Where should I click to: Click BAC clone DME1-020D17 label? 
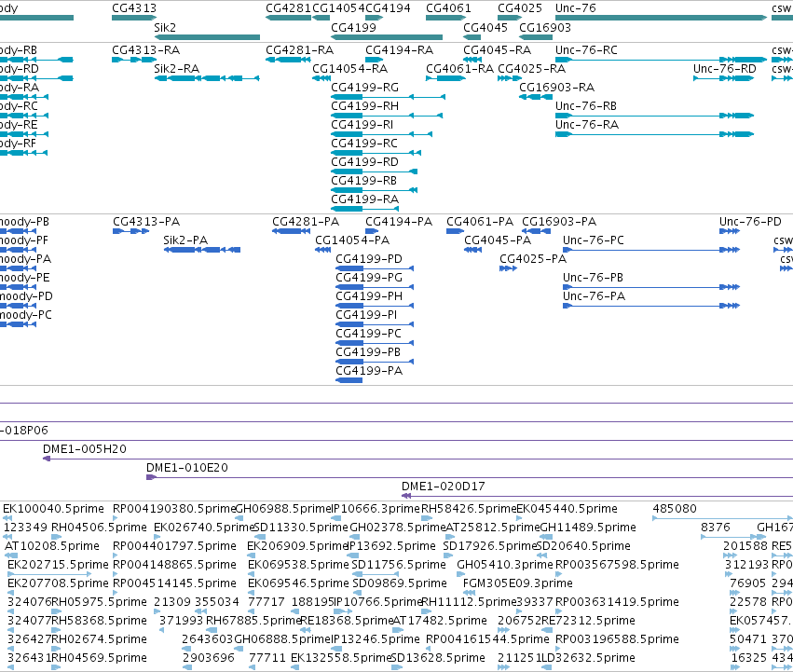pyautogui.click(x=443, y=487)
